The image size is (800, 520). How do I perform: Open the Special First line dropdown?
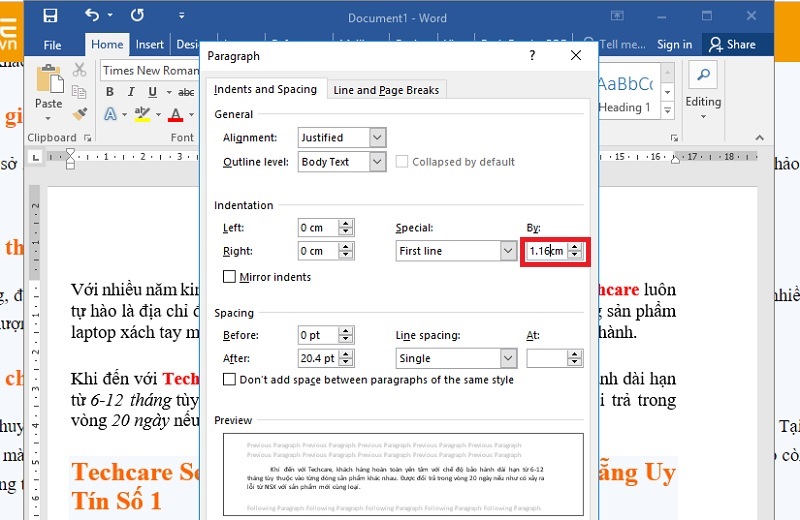tap(508, 251)
